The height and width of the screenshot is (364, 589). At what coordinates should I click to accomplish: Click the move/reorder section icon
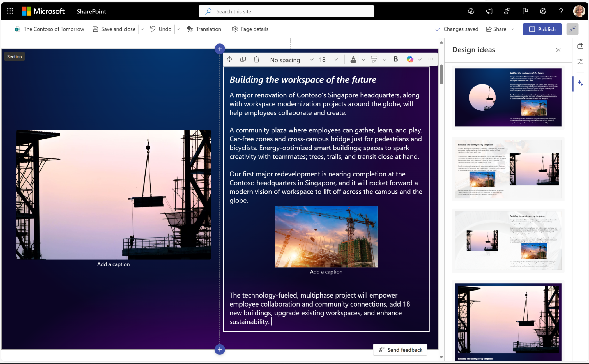[x=230, y=59]
